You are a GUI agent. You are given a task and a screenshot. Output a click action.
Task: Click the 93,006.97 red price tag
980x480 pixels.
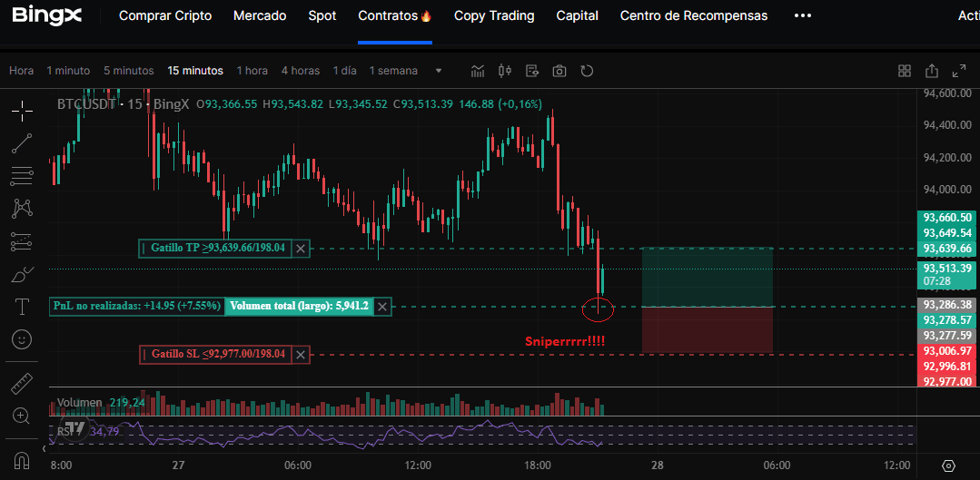point(947,351)
